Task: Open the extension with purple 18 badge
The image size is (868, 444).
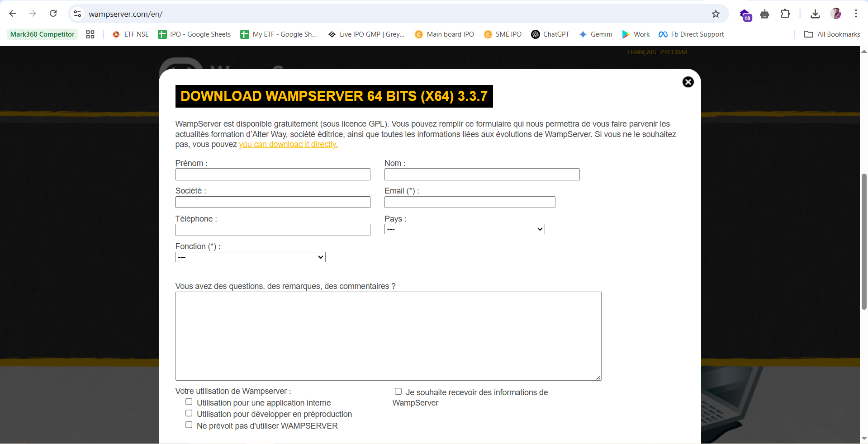Action: pos(745,14)
